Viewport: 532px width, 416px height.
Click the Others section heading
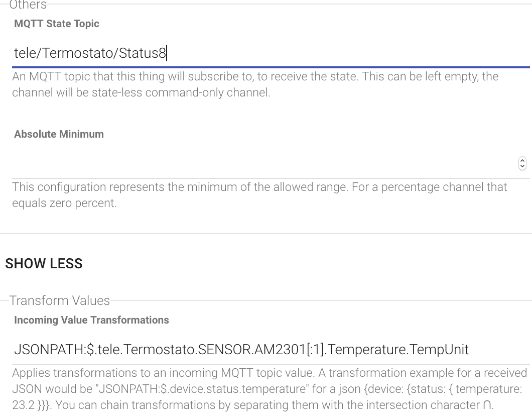click(28, 5)
